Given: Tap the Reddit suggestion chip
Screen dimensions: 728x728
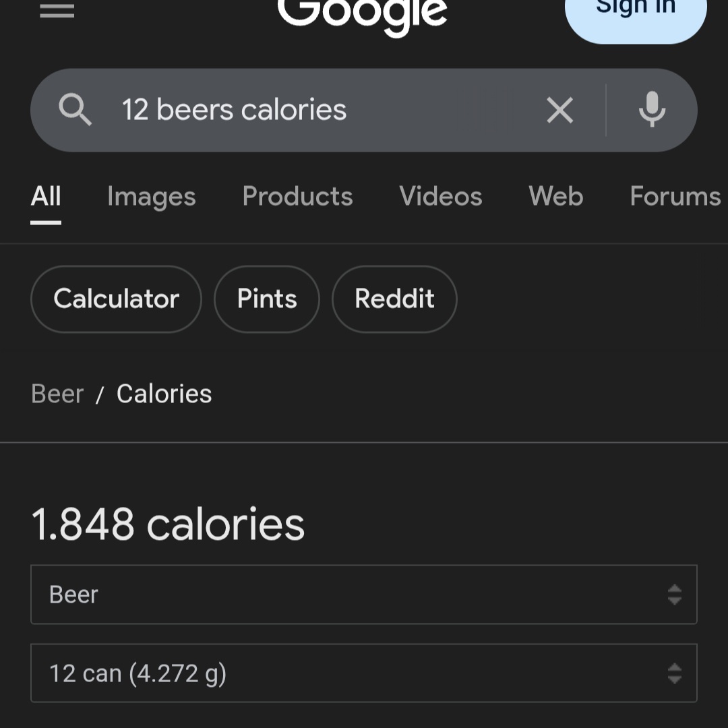Looking at the screenshot, I should click(394, 299).
